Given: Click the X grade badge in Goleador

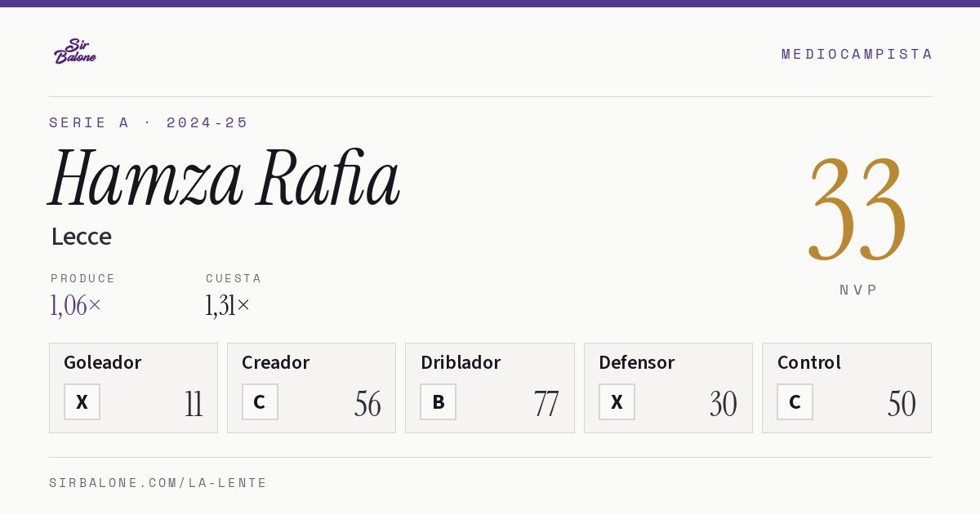Looking at the screenshot, I should click(82, 402).
